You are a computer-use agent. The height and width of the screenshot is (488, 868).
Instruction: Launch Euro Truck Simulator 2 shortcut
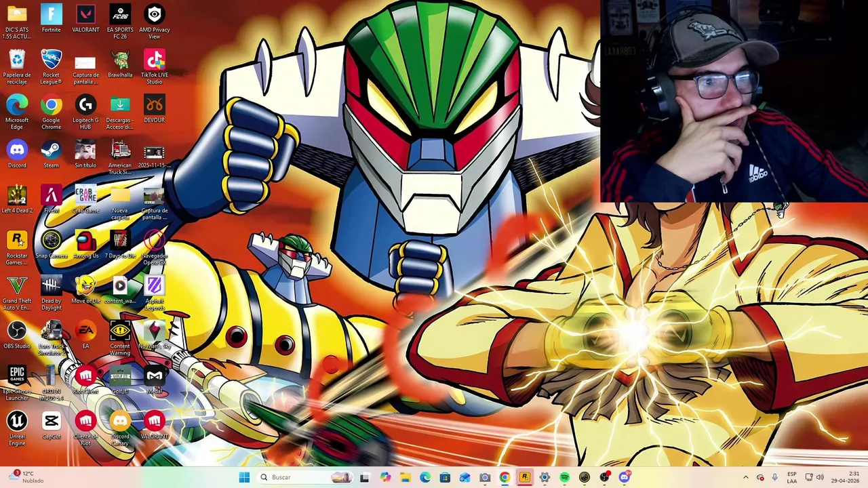tap(51, 339)
